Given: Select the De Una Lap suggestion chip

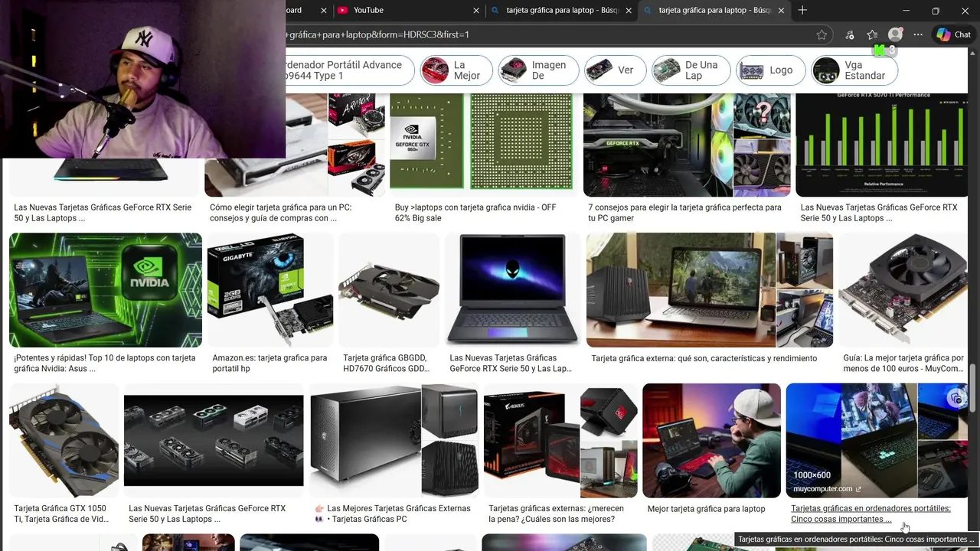Looking at the screenshot, I should (691, 70).
